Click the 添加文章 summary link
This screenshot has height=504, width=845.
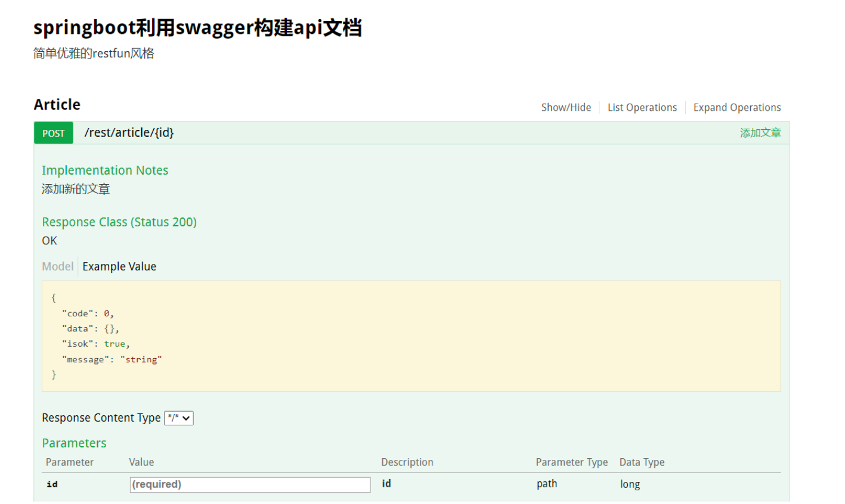(760, 133)
